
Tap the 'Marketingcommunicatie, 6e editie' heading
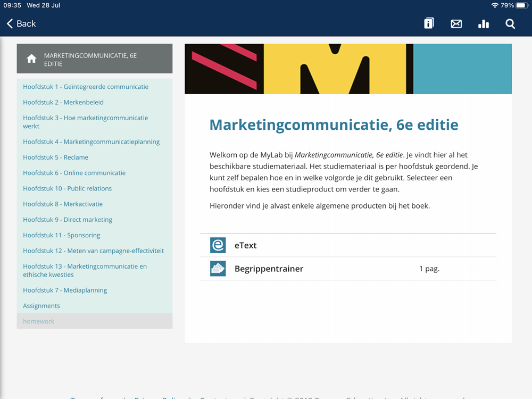[x=334, y=125]
